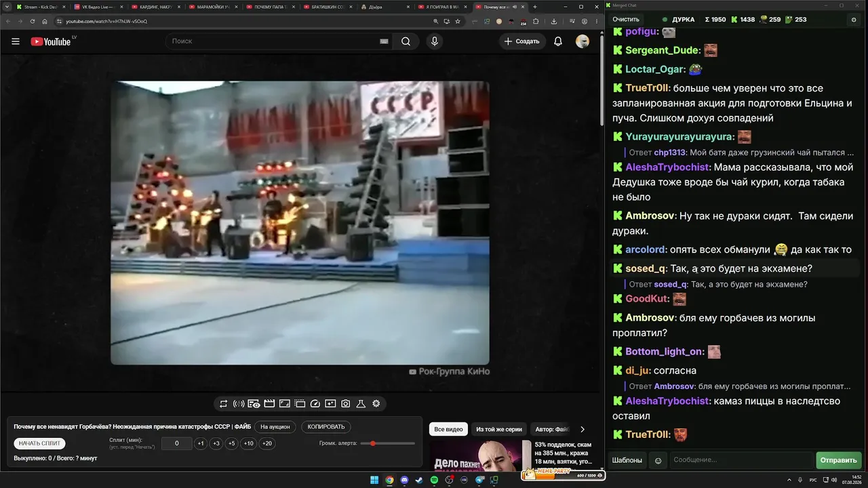Click the НАЧАТЬ СПЛИТ button
Image resolution: width=868 pixels, height=488 pixels.
click(39, 443)
